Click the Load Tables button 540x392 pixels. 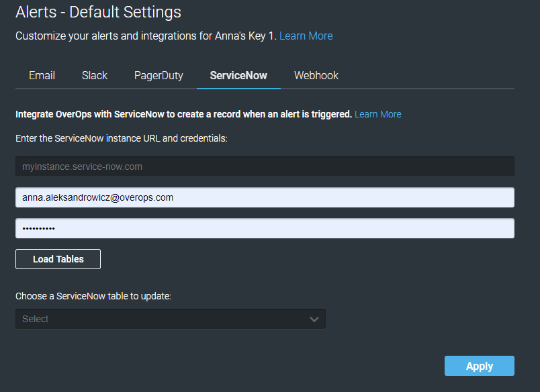coord(58,259)
